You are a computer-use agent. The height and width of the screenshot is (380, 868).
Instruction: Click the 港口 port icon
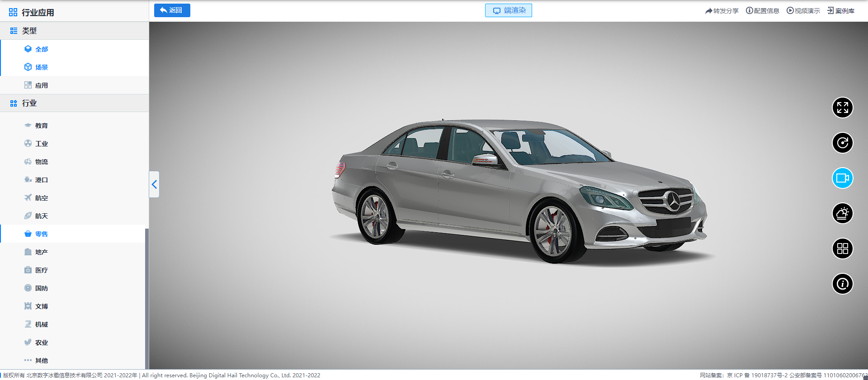coord(28,179)
